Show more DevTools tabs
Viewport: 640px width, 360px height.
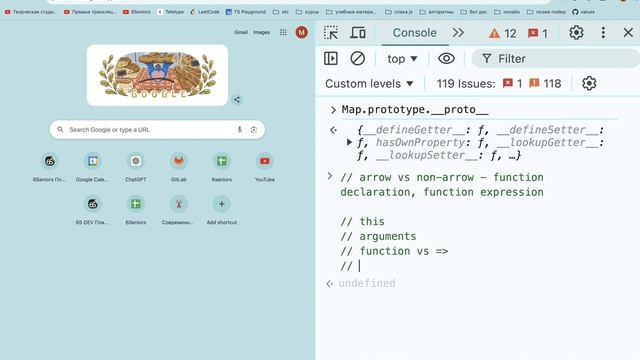tap(458, 33)
